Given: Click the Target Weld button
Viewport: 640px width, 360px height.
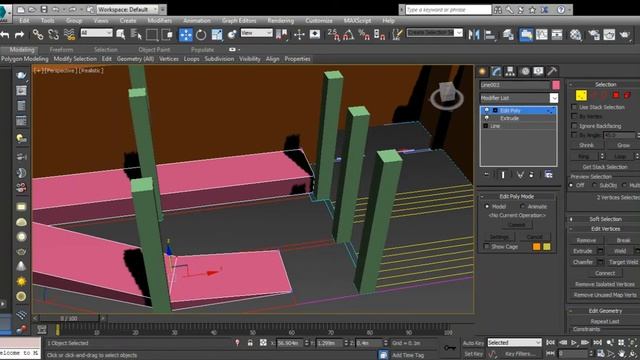Looking at the screenshot, I should [x=623, y=262].
